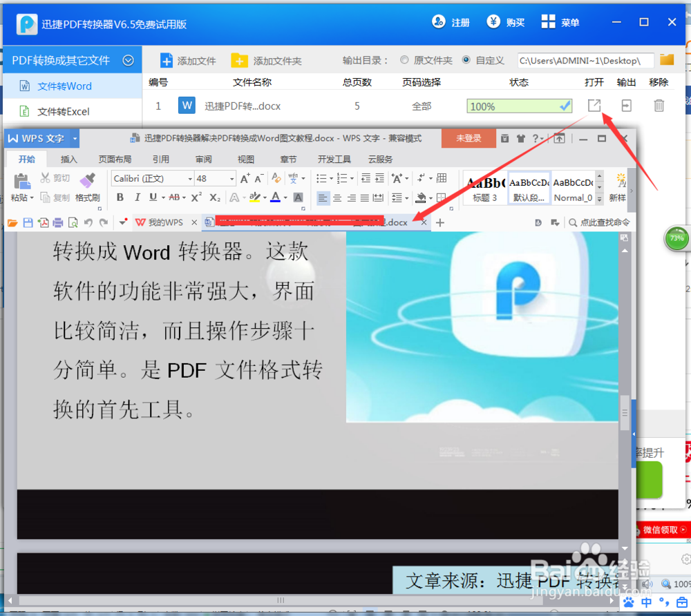Click the 购买 purchase icon
Viewport: 691px width, 616px height.
pyautogui.click(x=493, y=21)
